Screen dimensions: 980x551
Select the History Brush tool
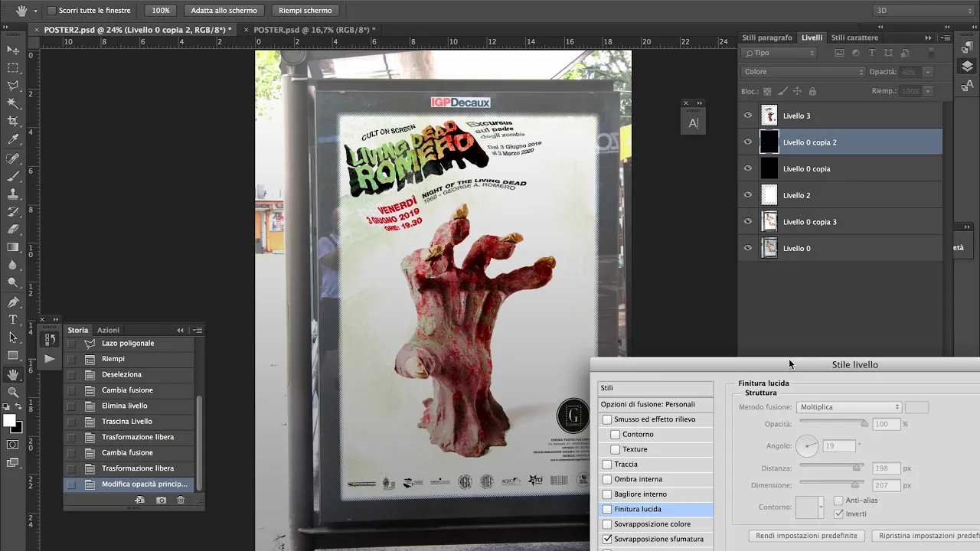tap(13, 211)
